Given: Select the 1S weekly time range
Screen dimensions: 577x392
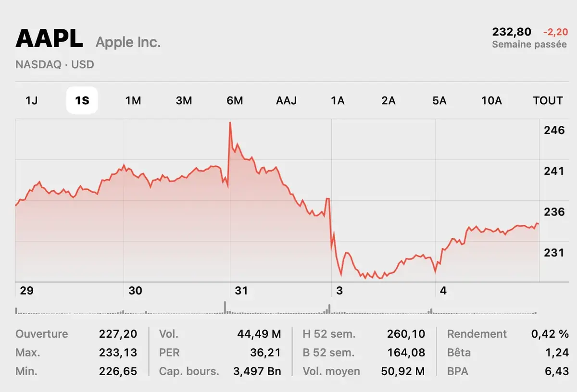Looking at the screenshot, I should coord(82,100).
